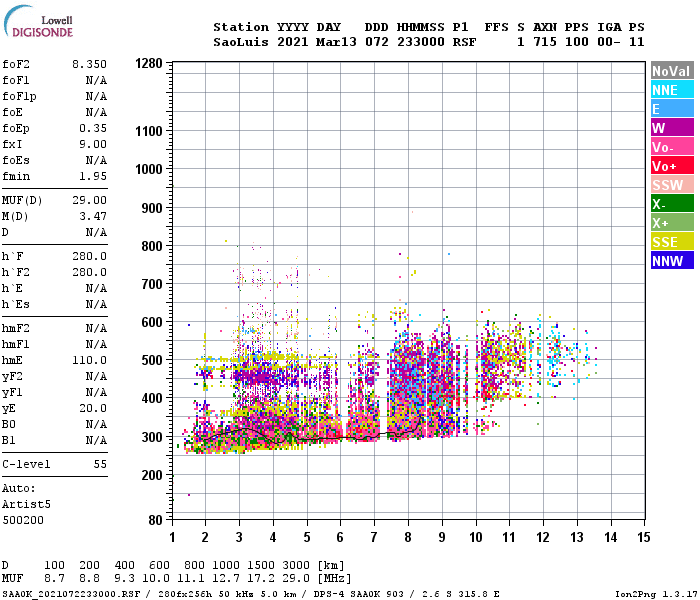Click the h`F2 value 280.0
This screenshot has height=600, width=700.
click(89, 272)
